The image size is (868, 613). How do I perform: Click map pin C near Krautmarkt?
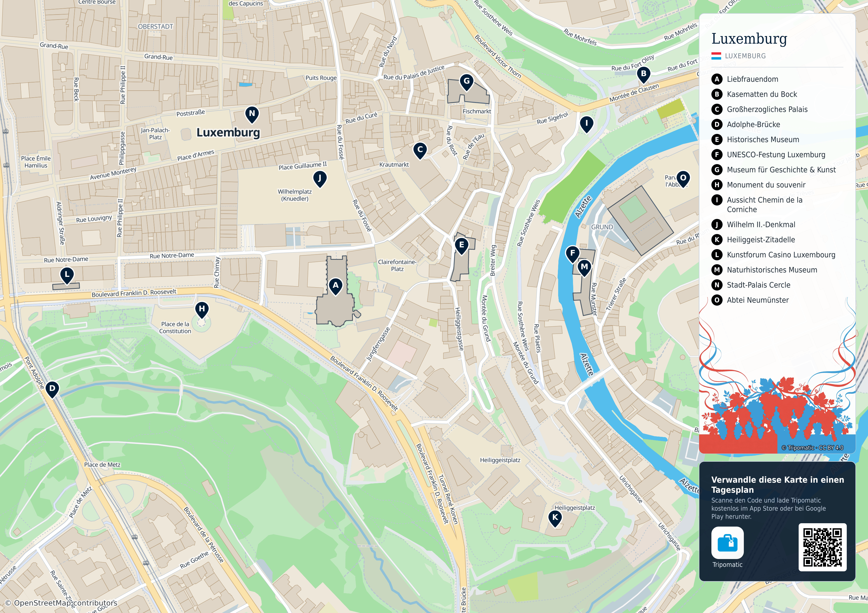point(420,151)
